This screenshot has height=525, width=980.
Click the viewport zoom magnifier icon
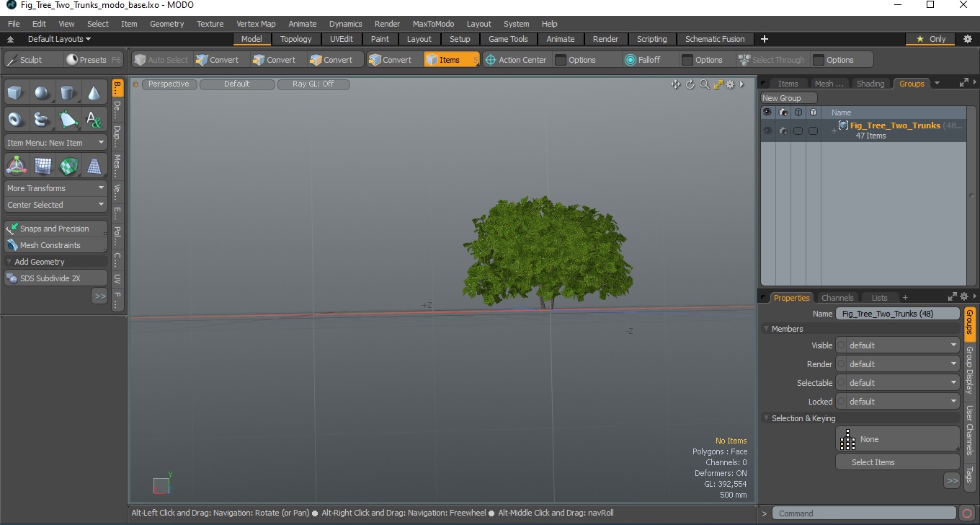704,84
